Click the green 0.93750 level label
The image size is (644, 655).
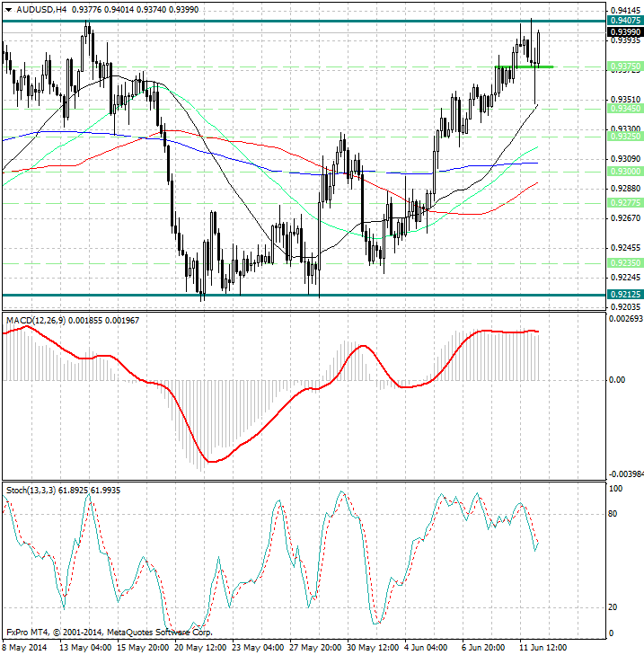[624, 66]
